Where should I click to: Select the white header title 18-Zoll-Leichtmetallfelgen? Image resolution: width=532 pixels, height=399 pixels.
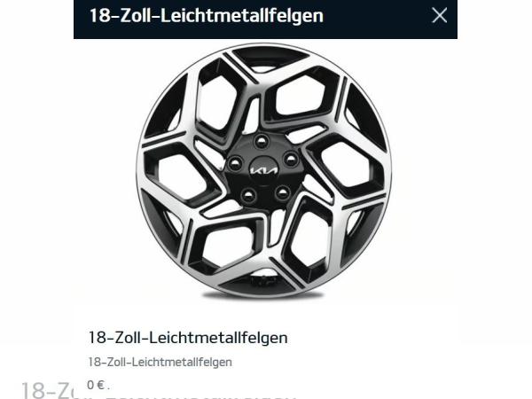207,16
